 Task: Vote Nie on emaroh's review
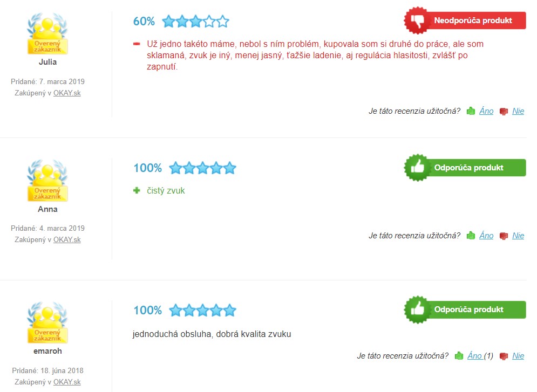click(518, 356)
